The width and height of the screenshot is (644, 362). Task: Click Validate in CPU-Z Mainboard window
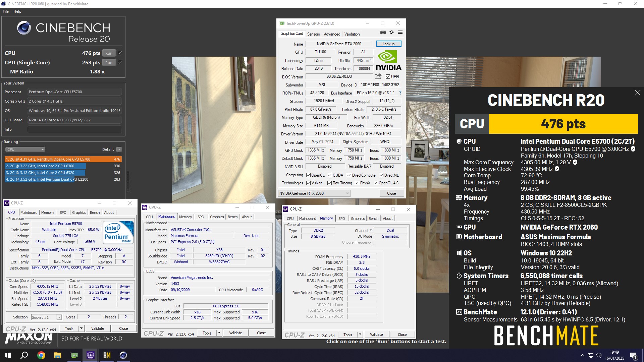click(235, 333)
